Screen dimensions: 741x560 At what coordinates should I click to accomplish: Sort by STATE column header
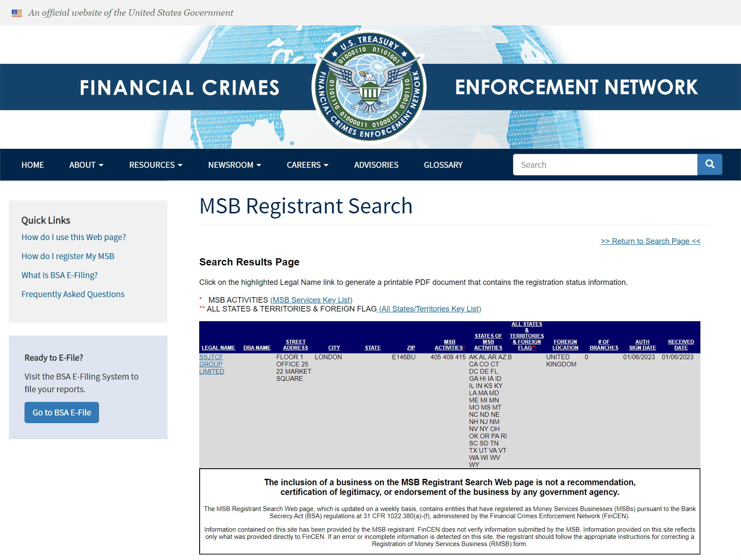pos(373,348)
